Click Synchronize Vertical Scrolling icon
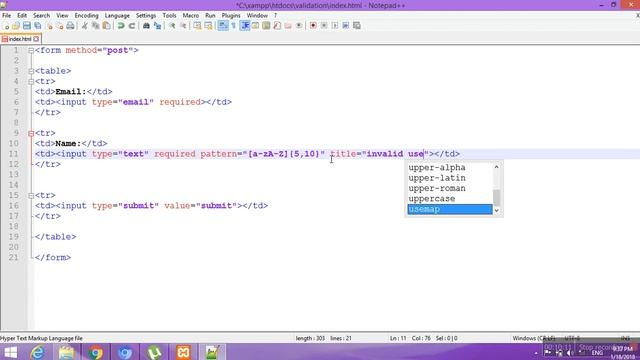This screenshot has height=360, width=640. (198, 26)
